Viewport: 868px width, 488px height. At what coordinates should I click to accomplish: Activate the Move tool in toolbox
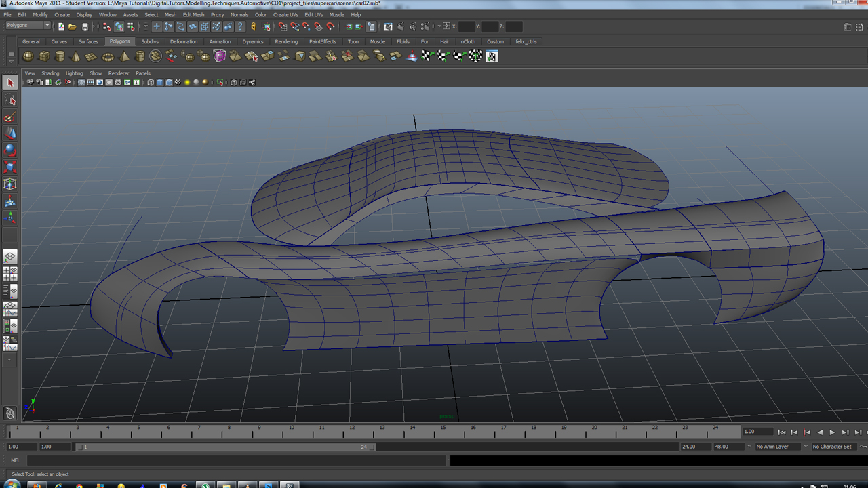(x=10, y=134)
